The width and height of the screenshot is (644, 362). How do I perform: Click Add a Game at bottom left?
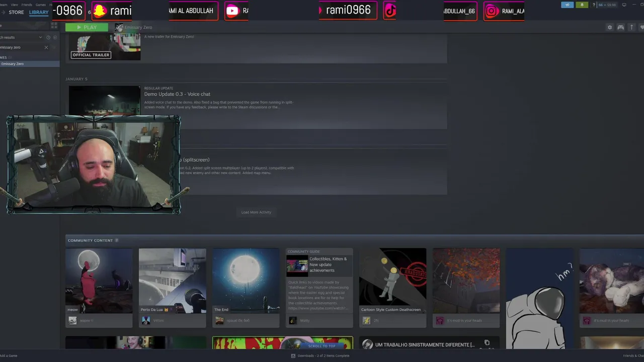click(x=9, y=355)
